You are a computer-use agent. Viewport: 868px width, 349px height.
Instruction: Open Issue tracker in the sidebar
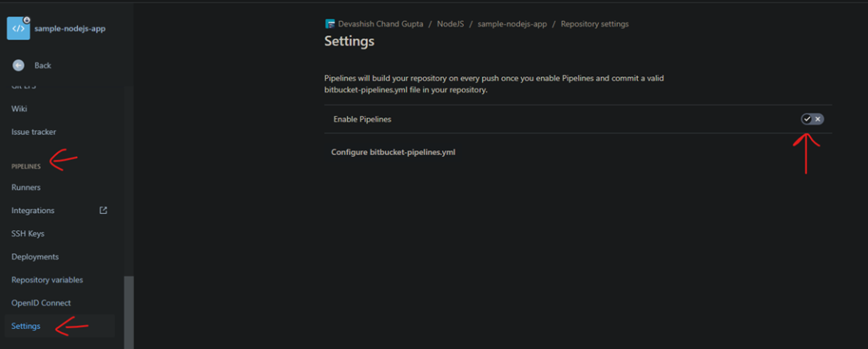(x=34, y=132)
